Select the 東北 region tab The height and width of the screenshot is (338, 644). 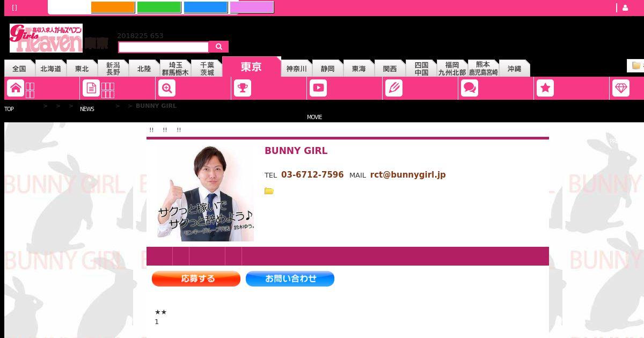pyautogui.click(x=82, y=69)
